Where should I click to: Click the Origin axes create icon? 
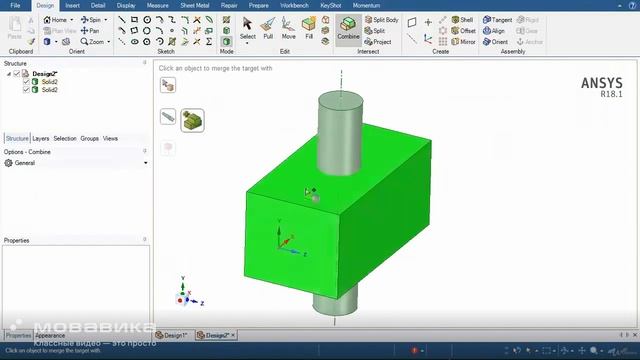pos(428,39)
